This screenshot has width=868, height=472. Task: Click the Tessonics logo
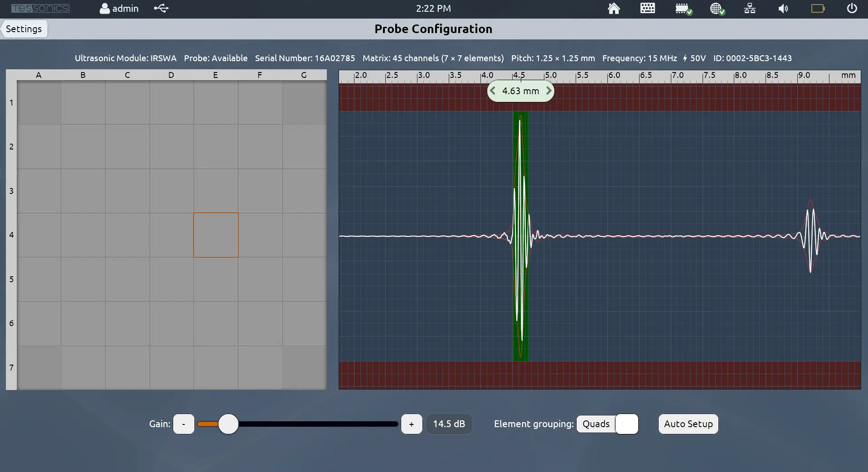(x=40, y=8)
